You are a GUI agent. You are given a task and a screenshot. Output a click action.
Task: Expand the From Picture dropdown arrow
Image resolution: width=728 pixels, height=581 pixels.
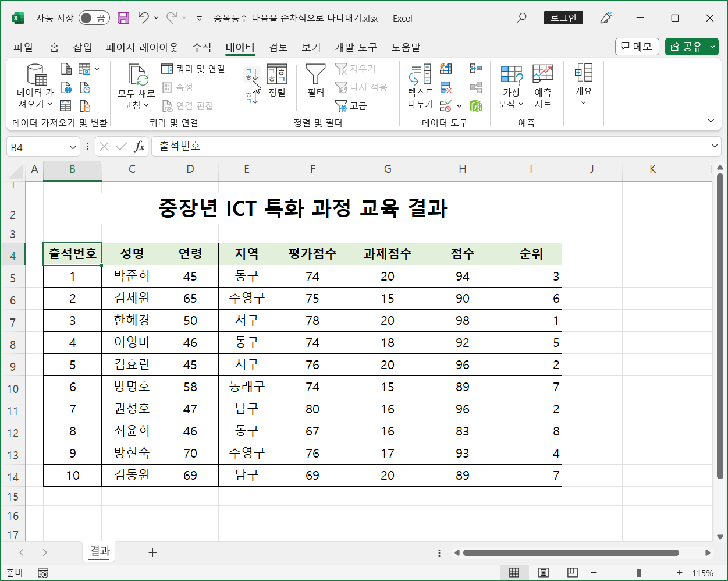[97, 69]
